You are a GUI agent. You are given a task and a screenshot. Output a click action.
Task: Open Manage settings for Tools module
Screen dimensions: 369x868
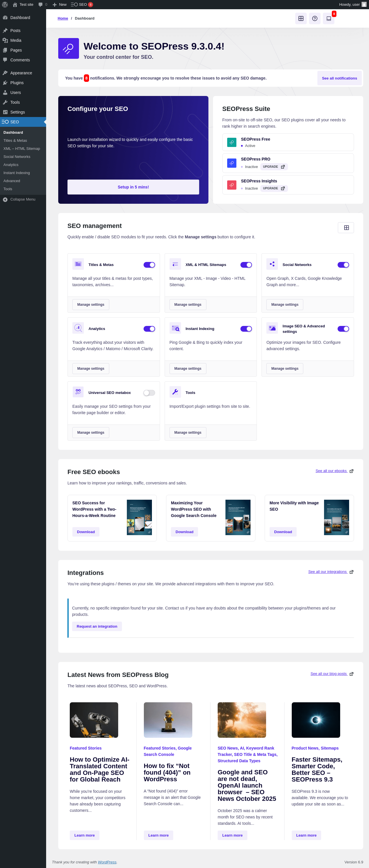click(x=188, y=433)
